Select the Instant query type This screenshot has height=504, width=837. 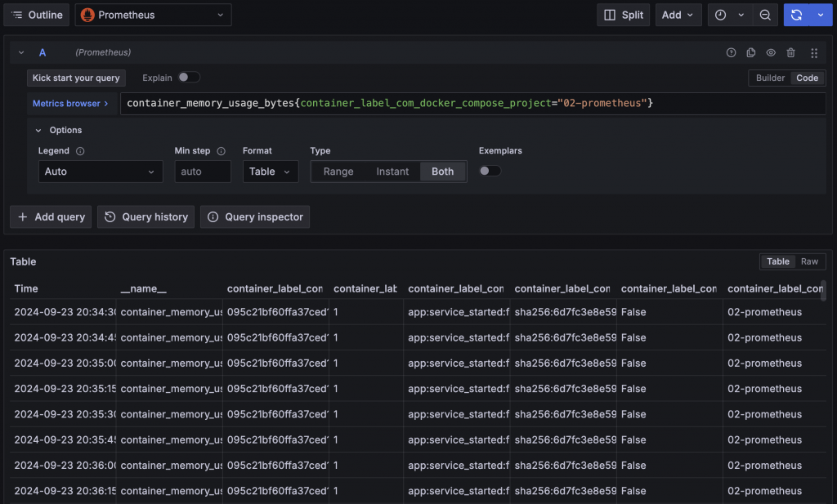392,172
